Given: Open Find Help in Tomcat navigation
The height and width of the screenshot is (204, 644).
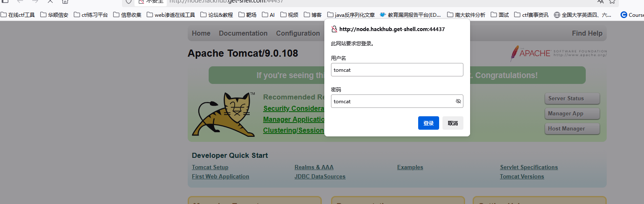Looking at the screenshot, I should (x=587, y=33).
